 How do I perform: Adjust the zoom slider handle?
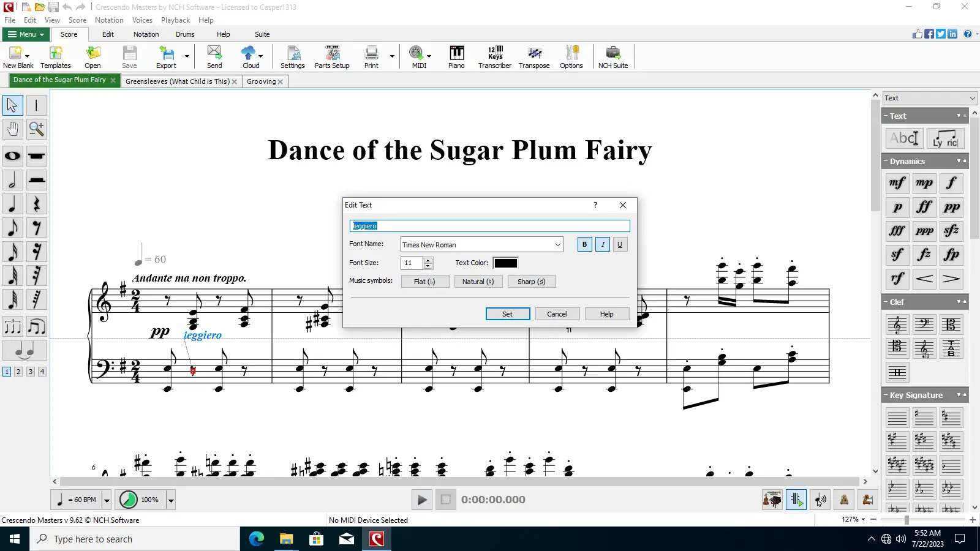907,520
